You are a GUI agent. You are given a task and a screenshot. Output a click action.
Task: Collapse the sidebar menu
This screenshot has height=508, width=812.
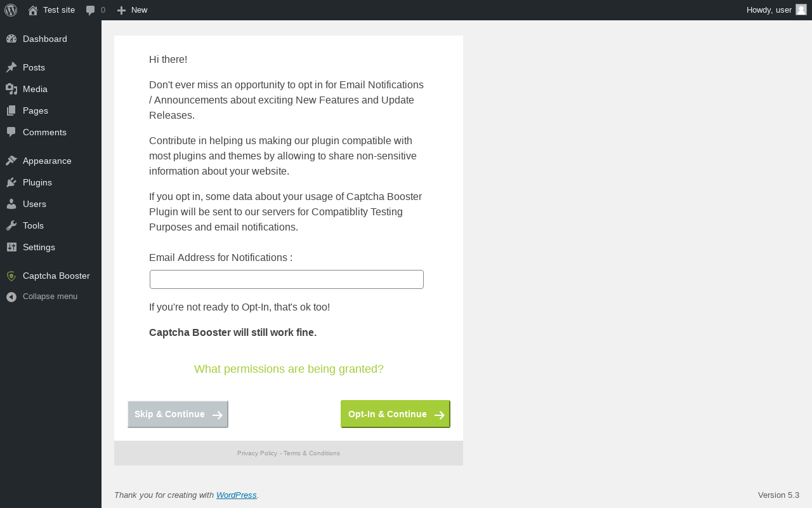(42, 297)
